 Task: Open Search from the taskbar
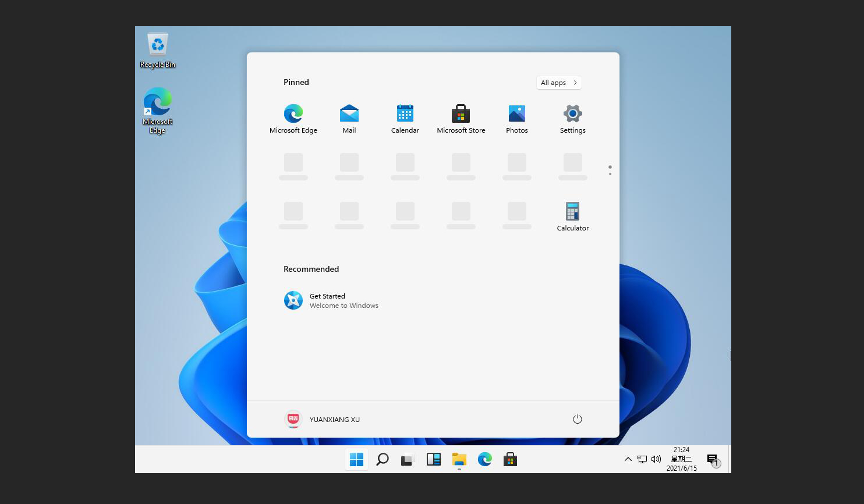383,460
